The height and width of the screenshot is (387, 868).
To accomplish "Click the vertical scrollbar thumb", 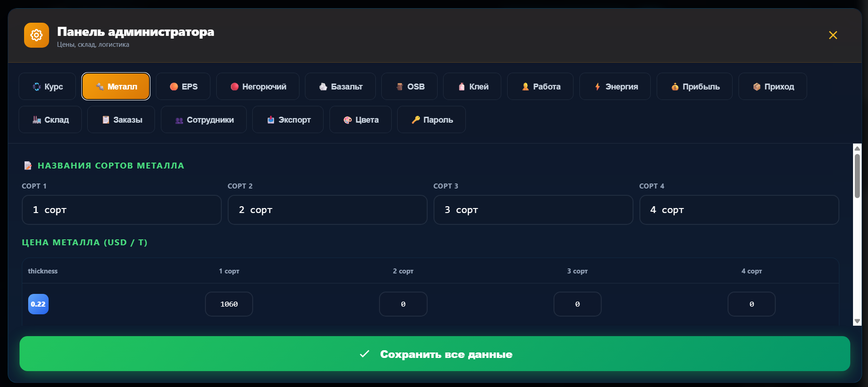I will 857,176.
